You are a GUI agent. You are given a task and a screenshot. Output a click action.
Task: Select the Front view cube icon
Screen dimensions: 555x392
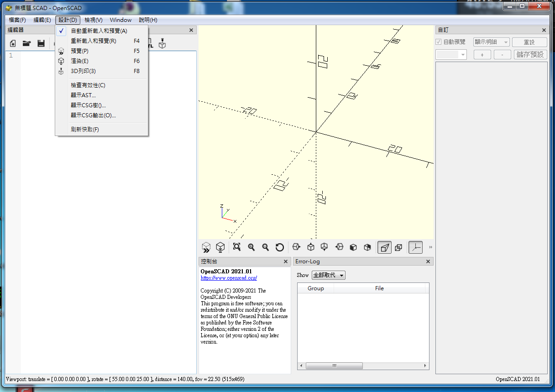pos(353,247)
